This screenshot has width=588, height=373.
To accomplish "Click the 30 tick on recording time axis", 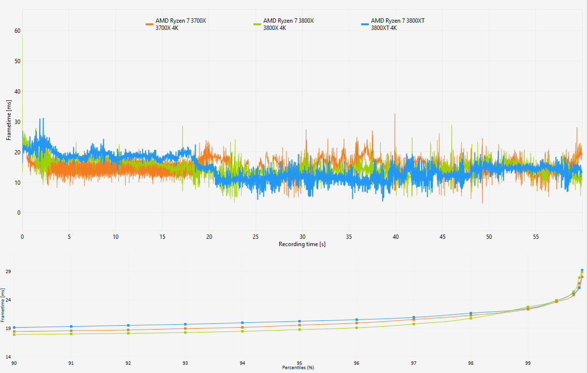I will [x=302, y=237].
